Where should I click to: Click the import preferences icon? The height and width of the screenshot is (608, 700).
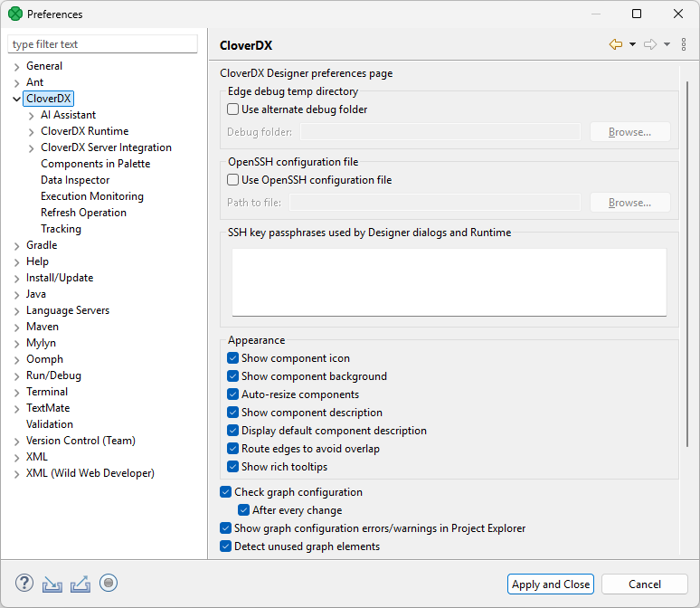click(52, 584)
